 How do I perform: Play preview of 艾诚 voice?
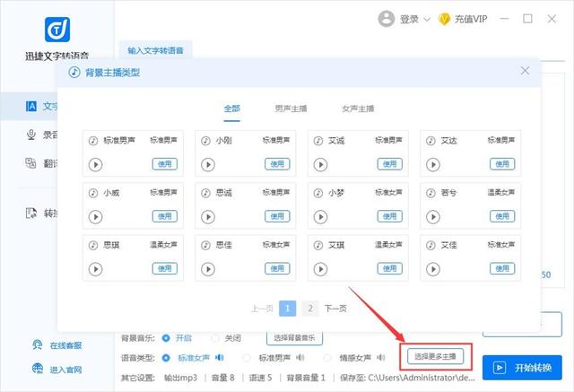pos(321,165)
